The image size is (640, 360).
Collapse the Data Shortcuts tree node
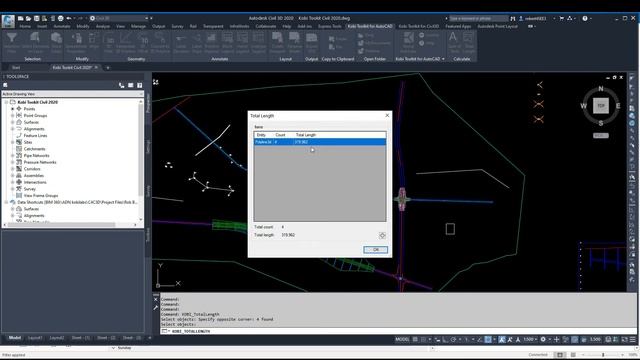(x=6, y=202)
